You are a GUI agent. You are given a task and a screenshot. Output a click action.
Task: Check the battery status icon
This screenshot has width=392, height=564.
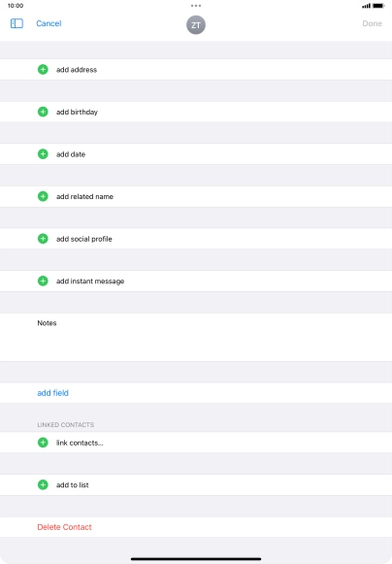tap(378, 6)
